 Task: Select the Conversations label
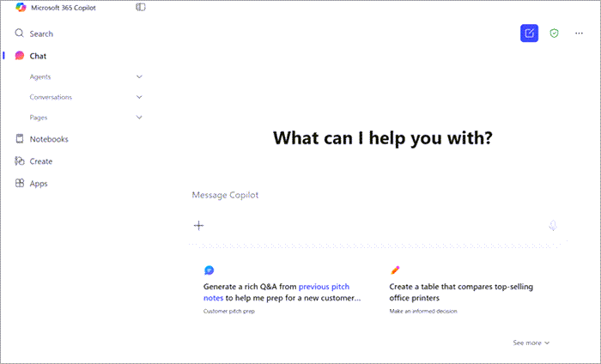click(51, 97)
